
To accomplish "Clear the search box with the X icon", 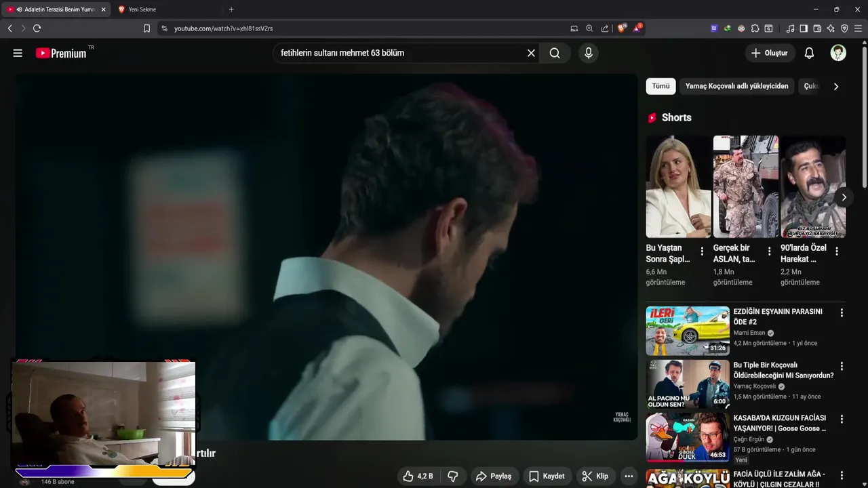I will tap(531, 53).
